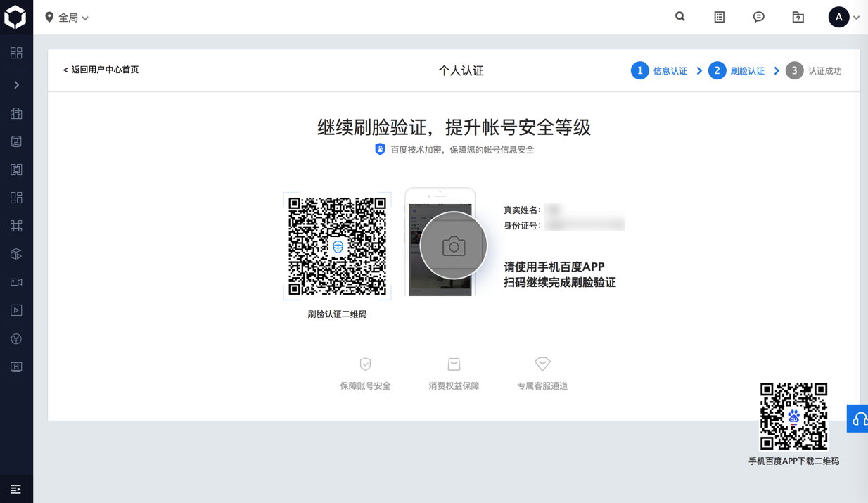Click the 保障账号安全 shield icon
Image resolution: width=868 pixels, height=503 pixels.
pyautogui.click(x=365, y=364)
